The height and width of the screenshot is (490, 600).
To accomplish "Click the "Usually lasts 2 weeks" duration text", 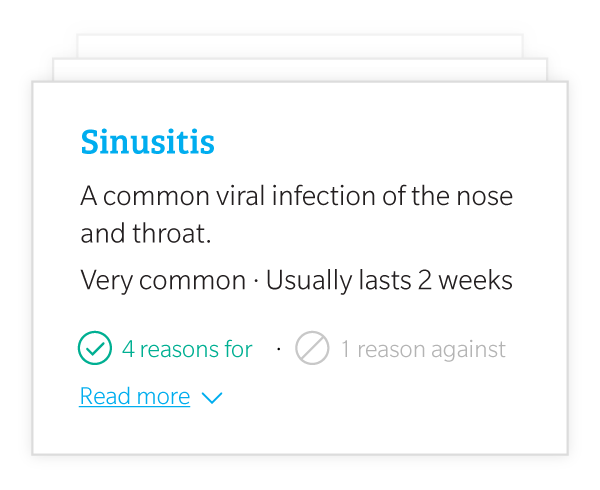I will [389, 281].
